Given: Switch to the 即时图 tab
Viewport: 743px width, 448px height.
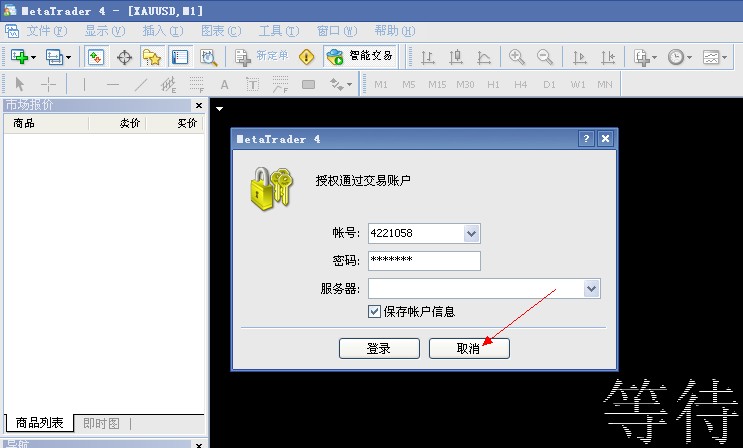Looking at the screenshot, I should 101,423.
